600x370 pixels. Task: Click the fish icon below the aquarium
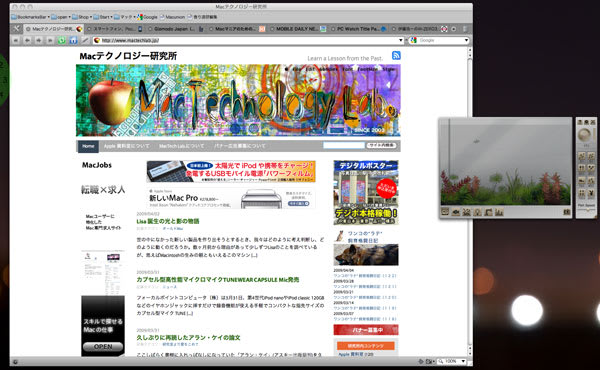point(455,212)
